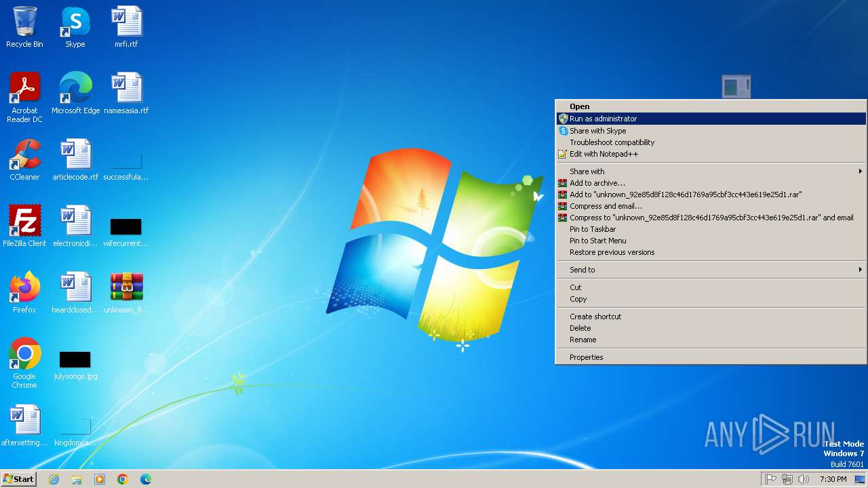This screenshot has width=868, height=488.
Task: Click the Start button
Action: (19, 479)
